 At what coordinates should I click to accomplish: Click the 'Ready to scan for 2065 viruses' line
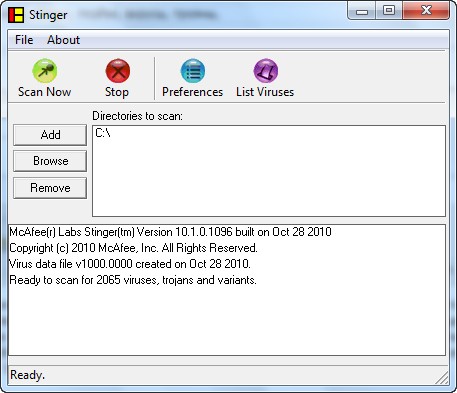pos(133,280)
